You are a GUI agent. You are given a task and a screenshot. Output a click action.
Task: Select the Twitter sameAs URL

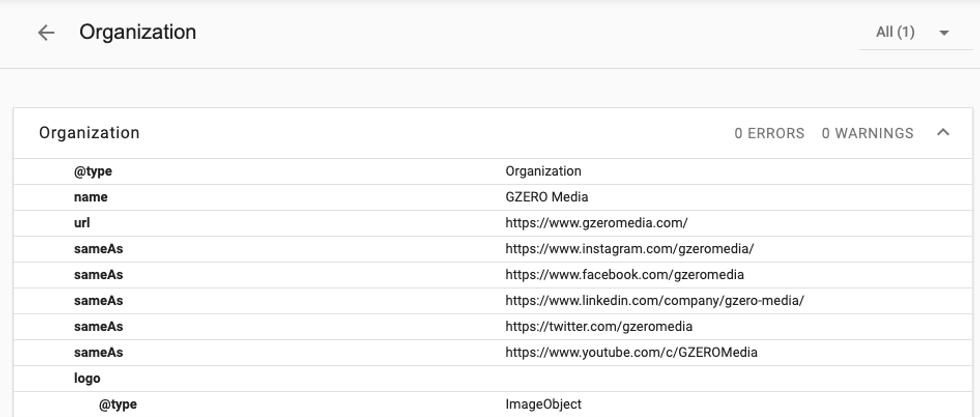coord(599,327)
